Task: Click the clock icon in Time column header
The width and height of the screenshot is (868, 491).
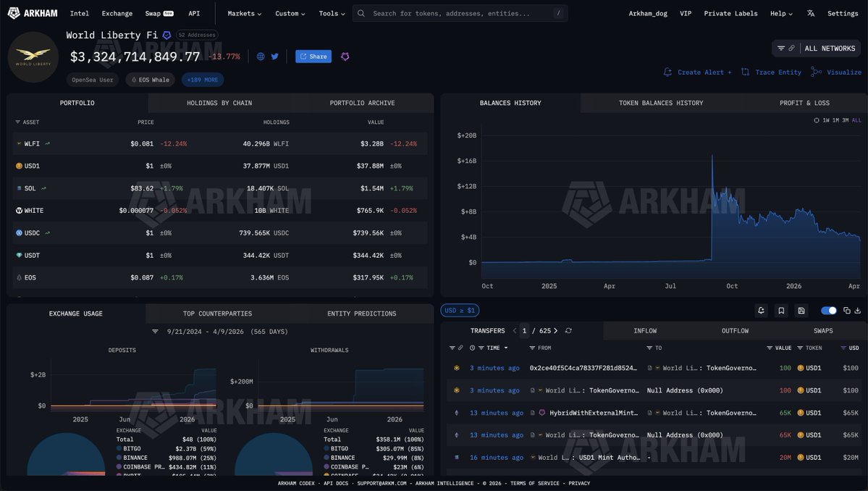Action: (472, 348)
